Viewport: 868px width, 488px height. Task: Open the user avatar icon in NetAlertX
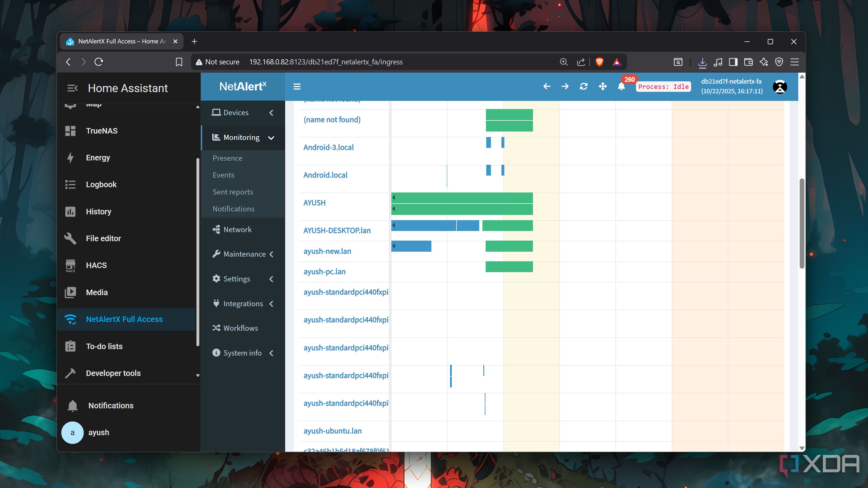(780, 87)
